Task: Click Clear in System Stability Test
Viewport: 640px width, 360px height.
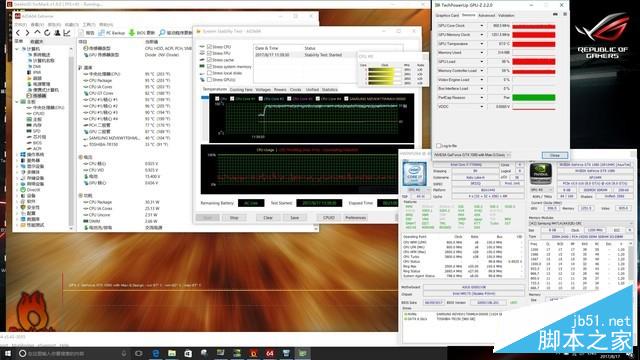Action: point(268,218)
